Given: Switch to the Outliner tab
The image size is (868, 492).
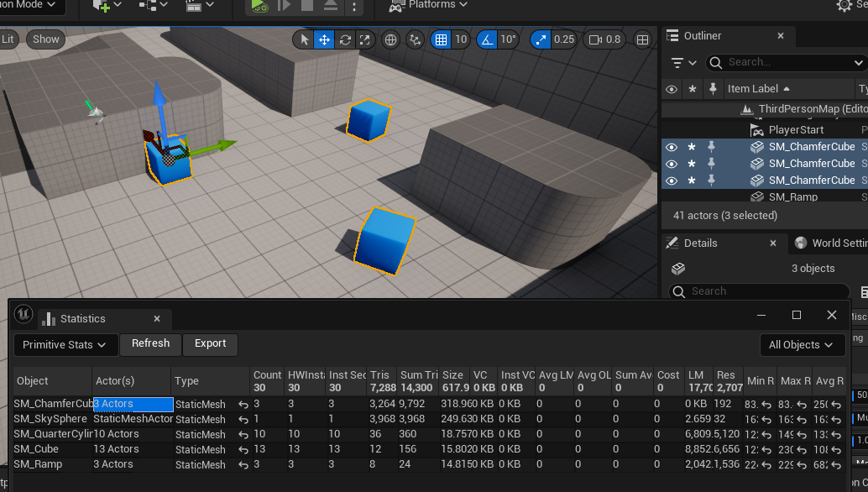Looking at the screenshot, I should click(702, 36).
